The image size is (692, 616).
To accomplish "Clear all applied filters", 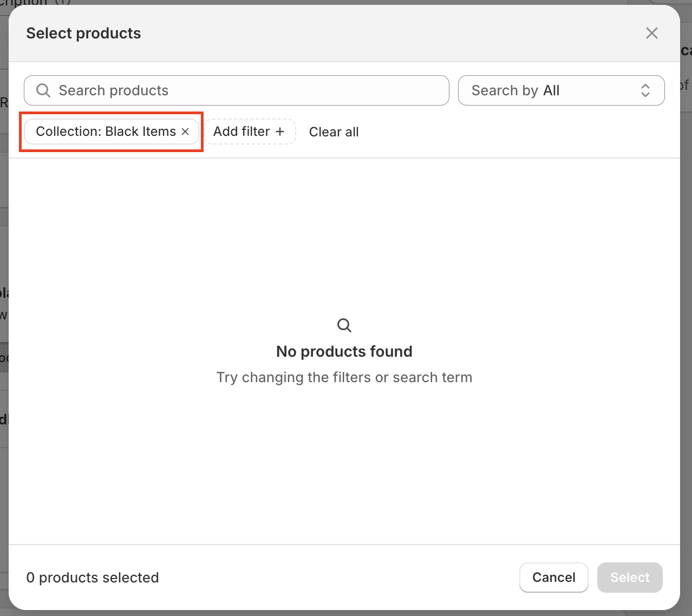I will [334, 132].
